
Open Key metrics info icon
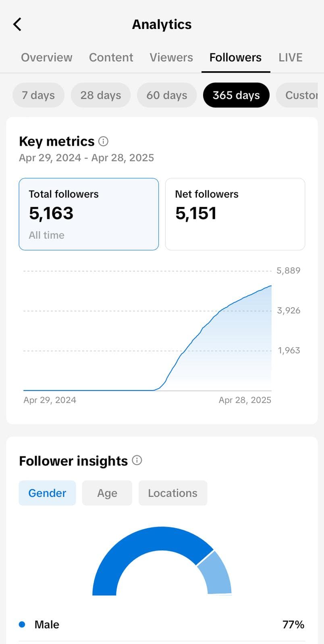click(x=104, y=141)
